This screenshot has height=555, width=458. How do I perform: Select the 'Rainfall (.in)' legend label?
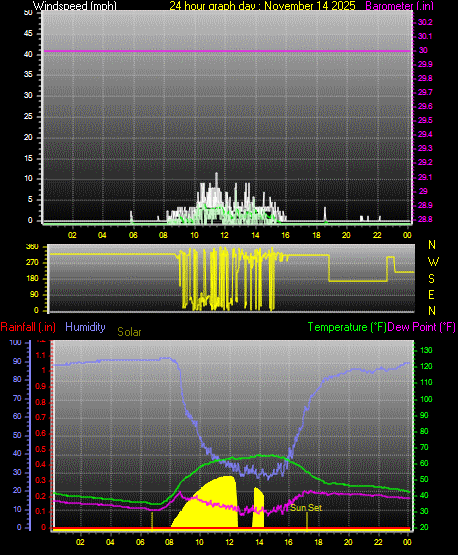(x=28, y=327)
